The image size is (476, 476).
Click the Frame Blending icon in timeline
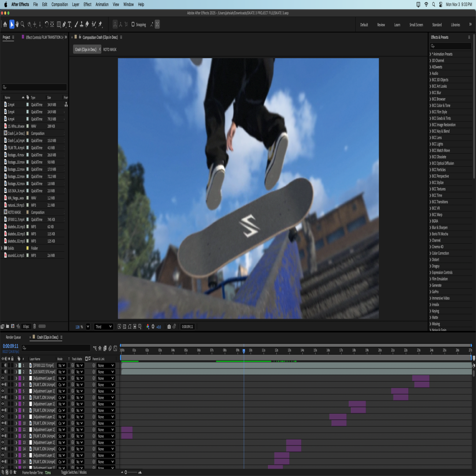105,349
